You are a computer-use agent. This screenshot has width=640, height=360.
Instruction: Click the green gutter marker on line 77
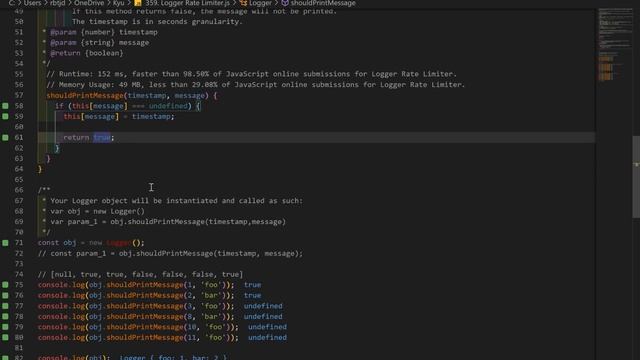click(x=5, y=306)
